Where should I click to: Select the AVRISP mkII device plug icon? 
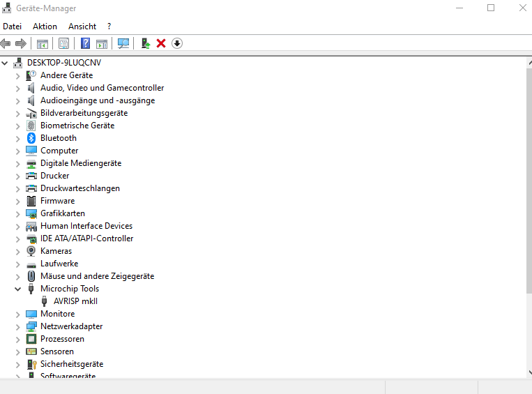44,301
